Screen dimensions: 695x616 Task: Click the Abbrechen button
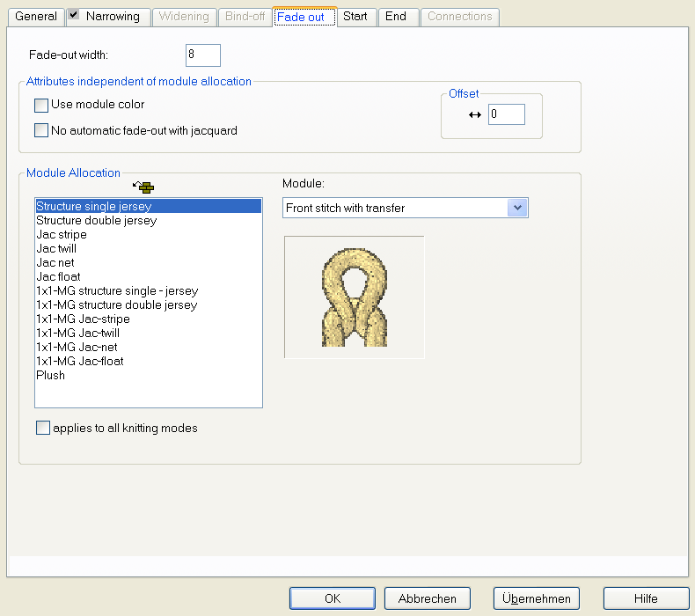428,598
